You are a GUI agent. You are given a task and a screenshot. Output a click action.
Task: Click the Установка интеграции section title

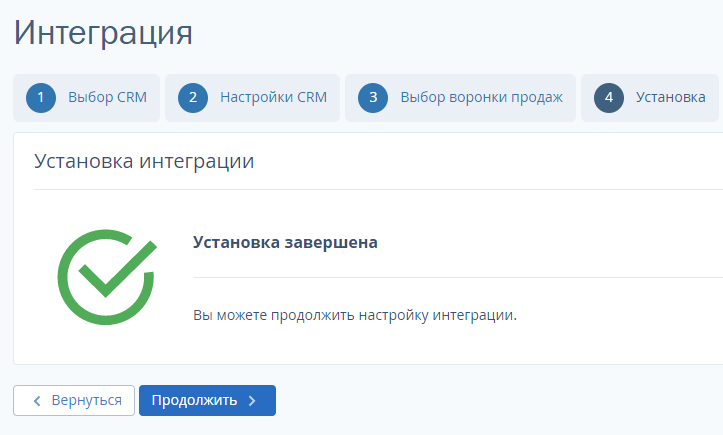coord(144,161)
